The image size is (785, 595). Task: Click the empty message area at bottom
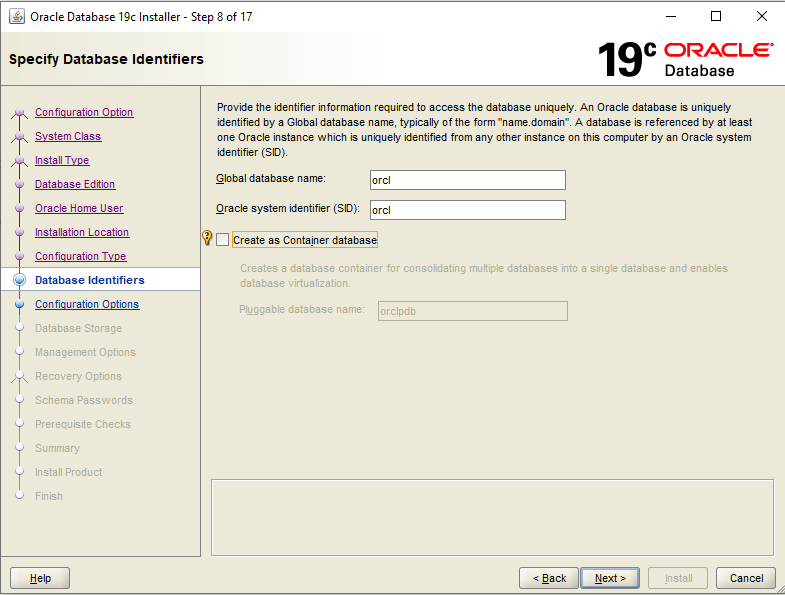tap(492, 517)
